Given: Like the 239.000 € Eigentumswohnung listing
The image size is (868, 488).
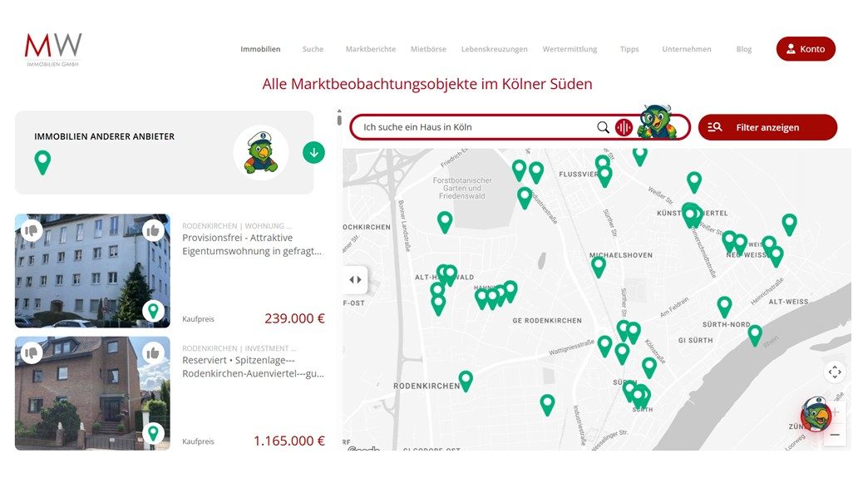Looking at the screenshot, I should (x=153, y=230).
